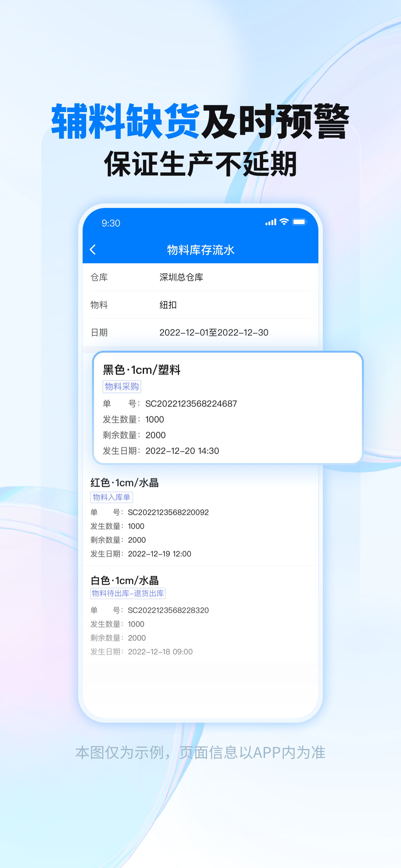
Task: Tap the 仓库 label
Action: coord(99,277)
